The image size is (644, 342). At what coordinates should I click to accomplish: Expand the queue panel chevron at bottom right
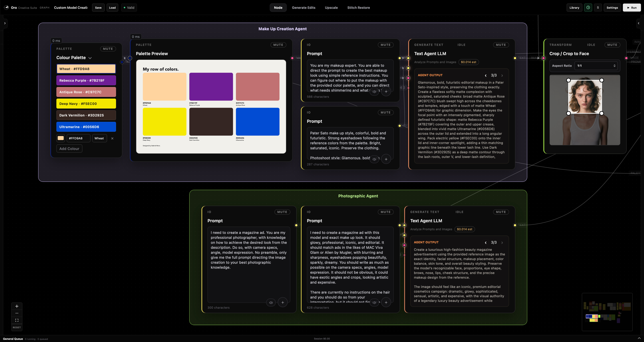639,338
